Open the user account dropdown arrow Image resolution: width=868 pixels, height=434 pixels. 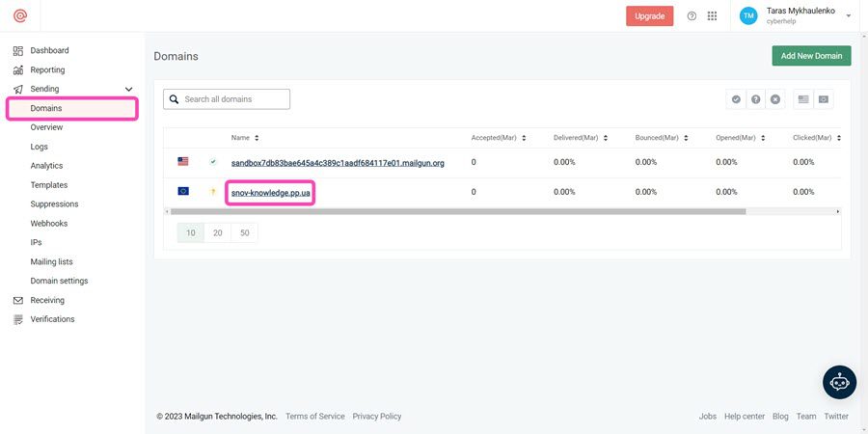point(849,16)
